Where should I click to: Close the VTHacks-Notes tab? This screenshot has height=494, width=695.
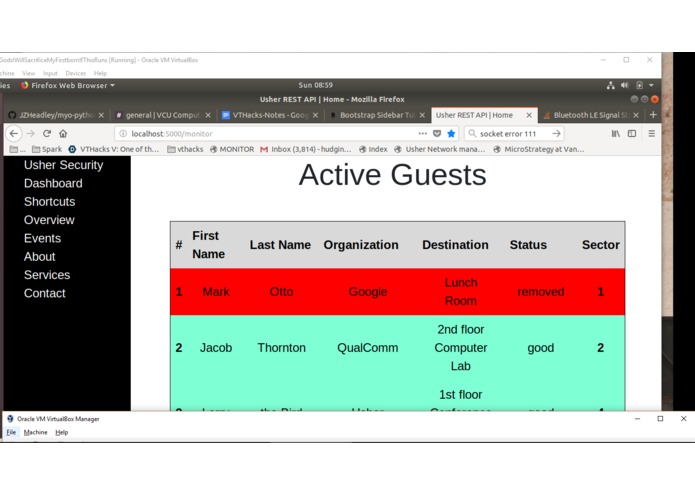tap(315, 115)
